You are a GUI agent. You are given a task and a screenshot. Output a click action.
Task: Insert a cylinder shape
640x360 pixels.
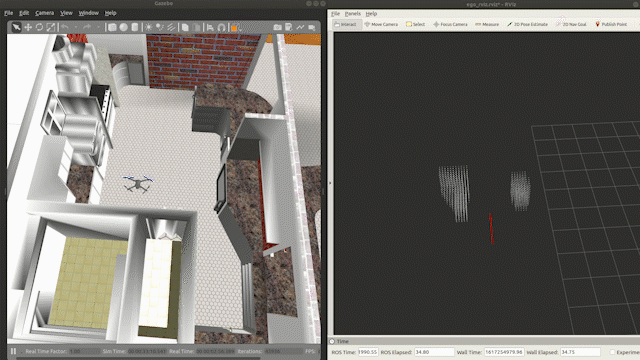135,27
